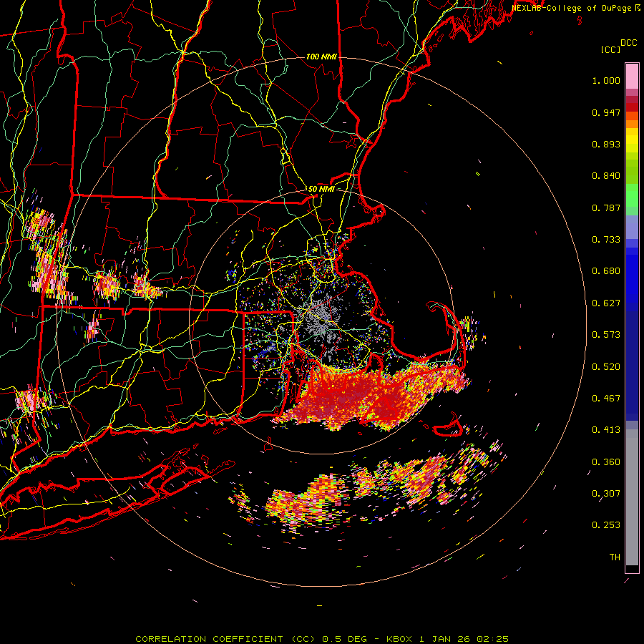Click the TH threshold label on scale
Image resolution: width=644 pixels, height=644 pixels.
pos(615,557)
